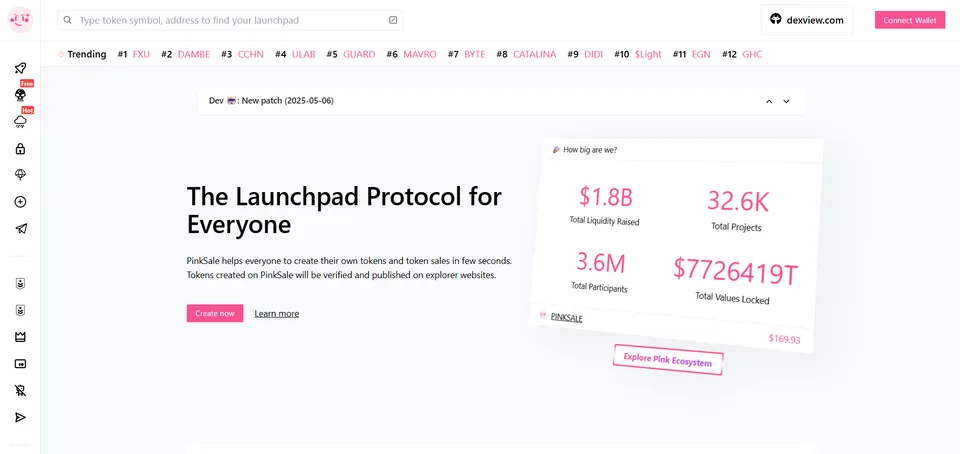
Task: Click the PinkSale logo avatar
Action: coord(20,20)
